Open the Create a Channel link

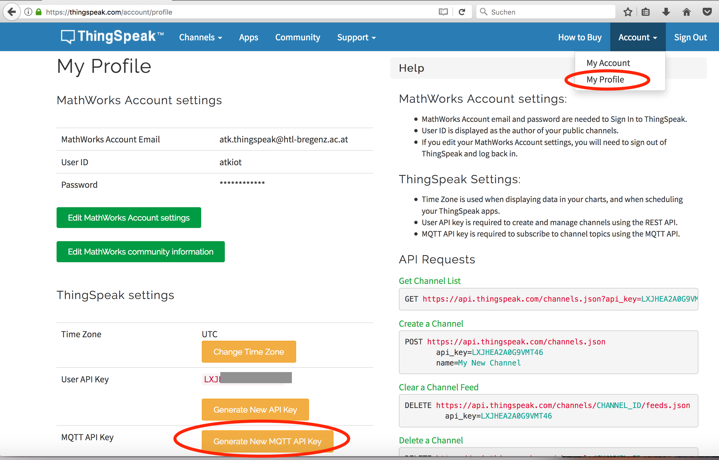click(431, 323)
